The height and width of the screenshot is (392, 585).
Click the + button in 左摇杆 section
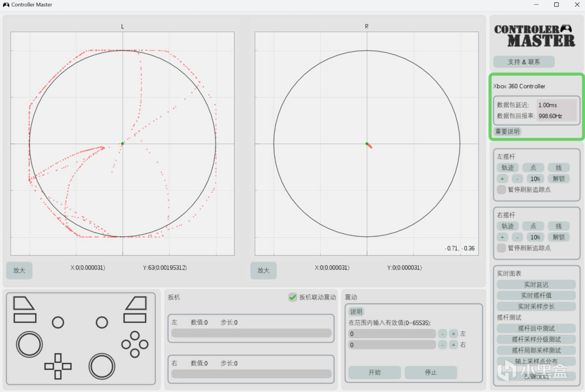click(502, 179)
